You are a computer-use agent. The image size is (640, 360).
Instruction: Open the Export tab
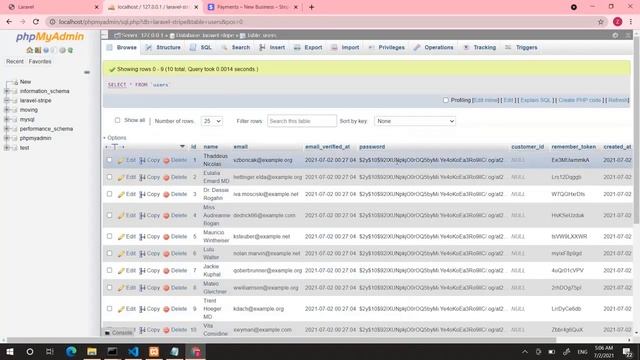point(308,48)
